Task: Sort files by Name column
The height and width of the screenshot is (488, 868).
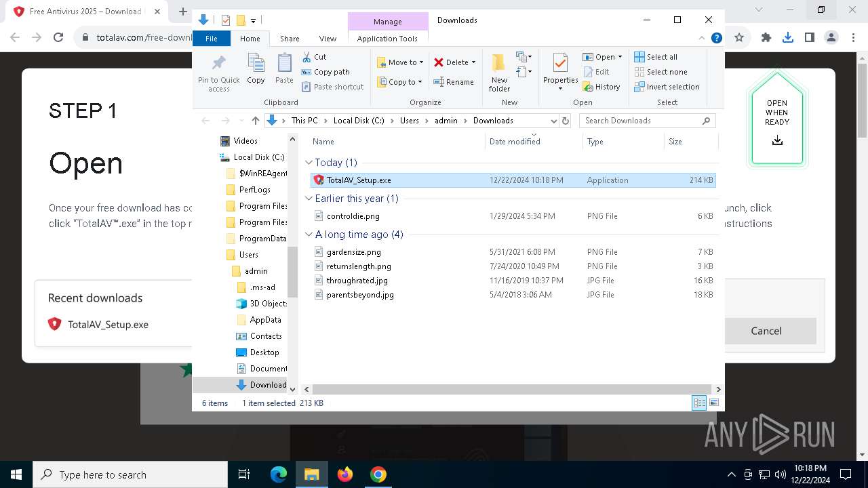Action: click(x=397, y=142)
